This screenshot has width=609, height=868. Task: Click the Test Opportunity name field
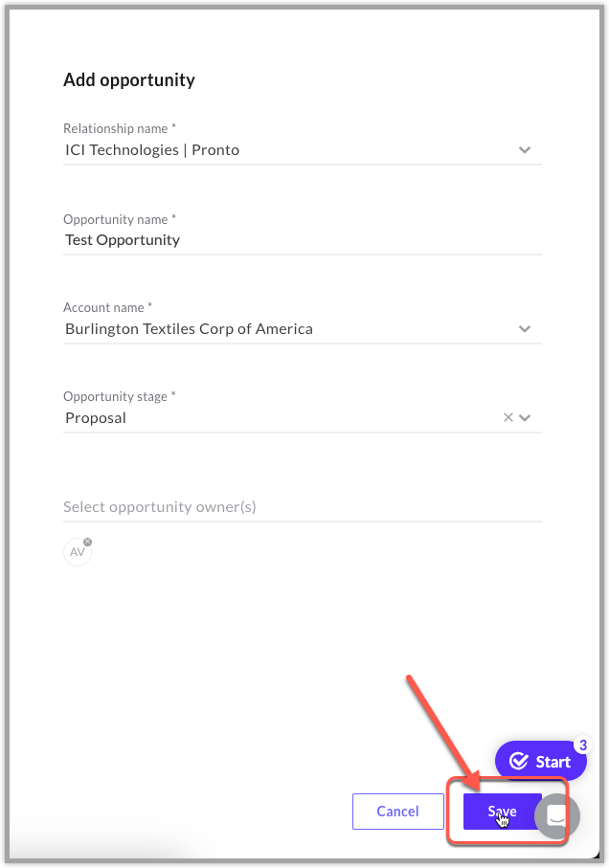(303, 240)
